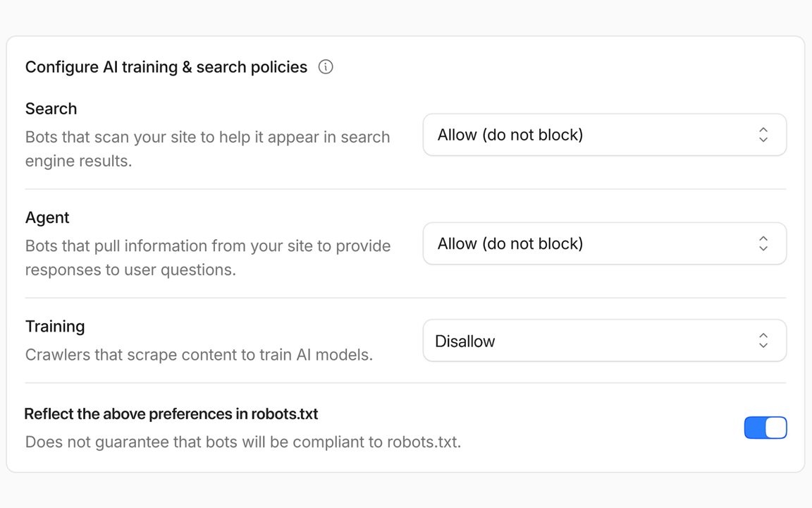812x508 pixels.
Task: Toggle the robots.txt preferences switch
Action: click(765, 428)
